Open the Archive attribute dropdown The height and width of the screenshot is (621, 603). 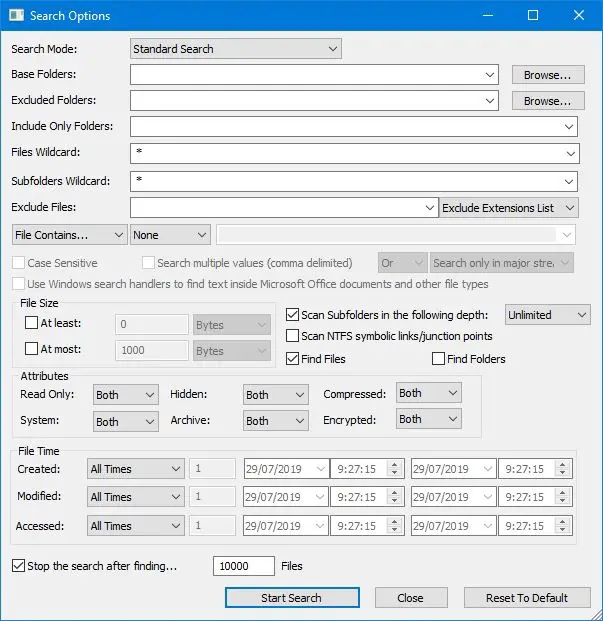click(276, 421)
